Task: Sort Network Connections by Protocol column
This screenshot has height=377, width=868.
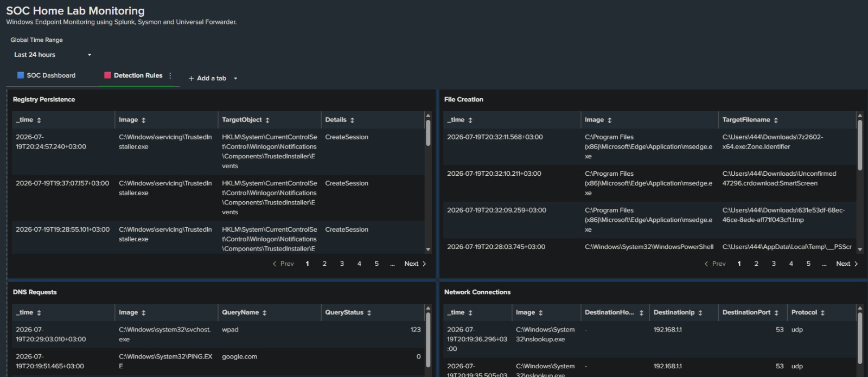Action: [x=808, y=312]
